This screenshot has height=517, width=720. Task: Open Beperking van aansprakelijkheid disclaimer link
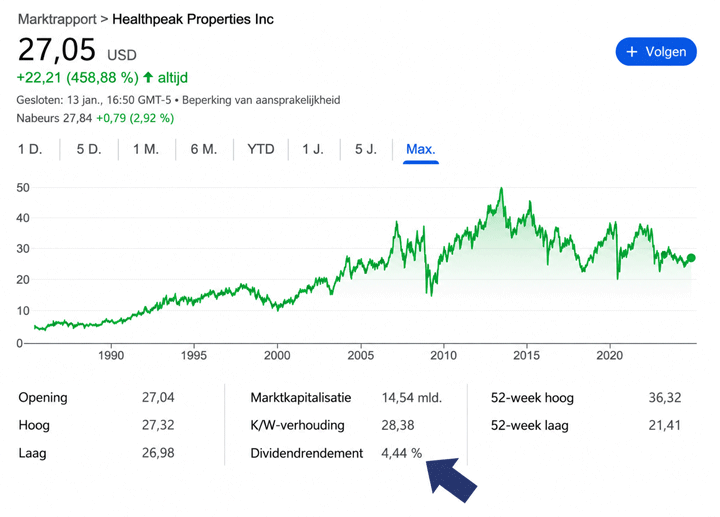point(261,100)
